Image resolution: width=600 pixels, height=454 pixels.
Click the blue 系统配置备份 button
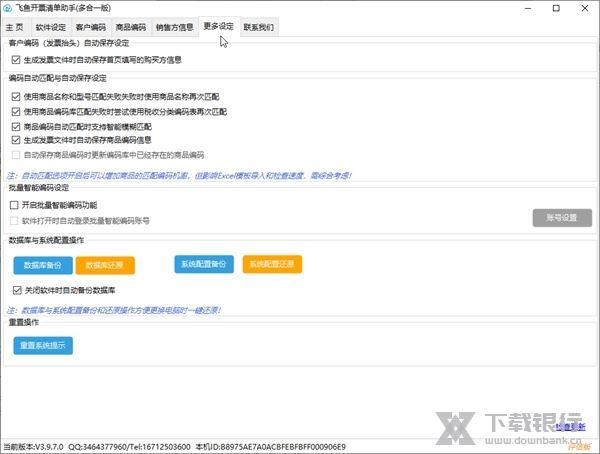[204, 264]
